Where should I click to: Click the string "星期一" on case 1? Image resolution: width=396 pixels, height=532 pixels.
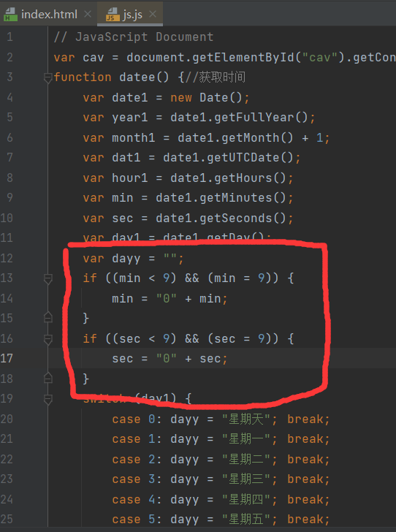(x=246, y=439)
